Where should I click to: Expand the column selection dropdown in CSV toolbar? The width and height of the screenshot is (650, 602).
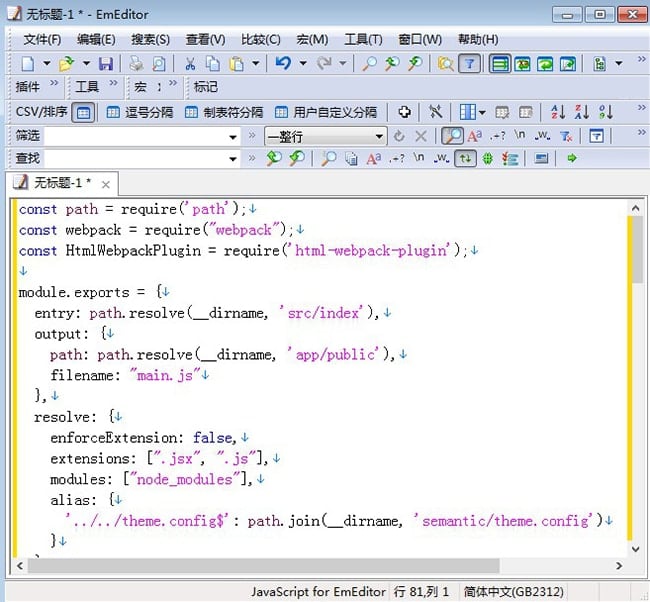pyautogui.click(x=482, y=112)
